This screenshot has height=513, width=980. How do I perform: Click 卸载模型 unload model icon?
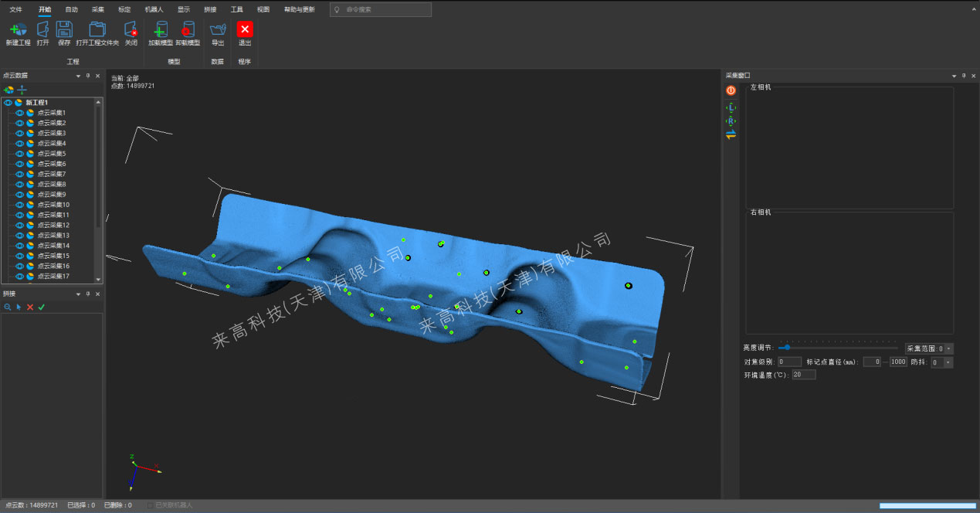click(187, 30)
